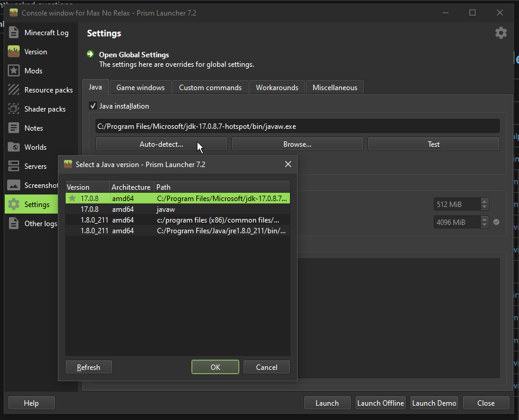
Task: Open Shader packs icon in sidebar
Action: (14, 109)
